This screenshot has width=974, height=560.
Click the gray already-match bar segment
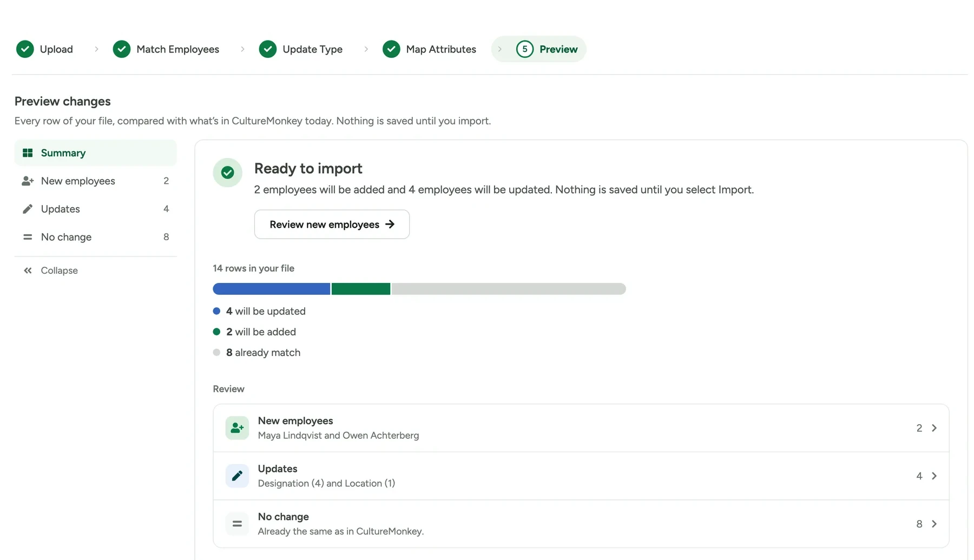click(509, 289)
